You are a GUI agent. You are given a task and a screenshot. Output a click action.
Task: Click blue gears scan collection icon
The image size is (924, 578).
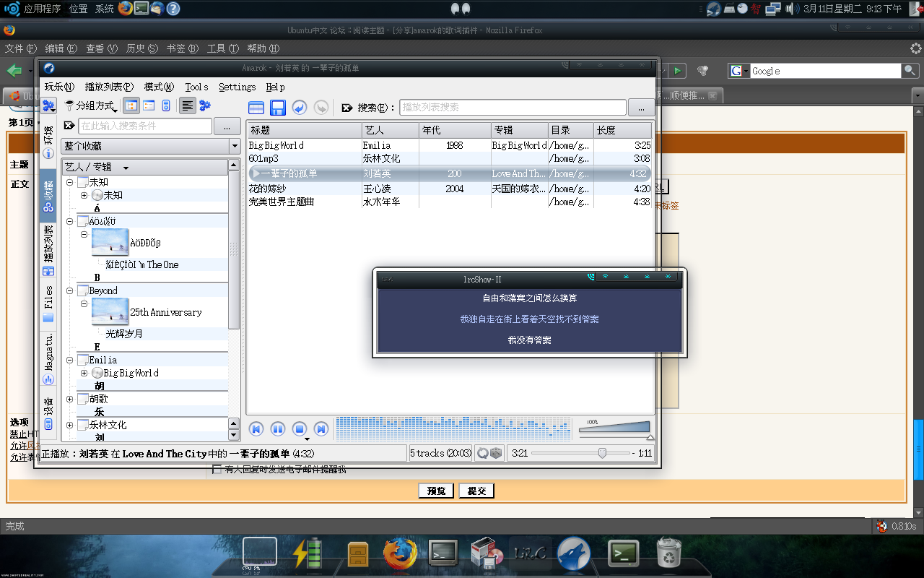point(205,106)
